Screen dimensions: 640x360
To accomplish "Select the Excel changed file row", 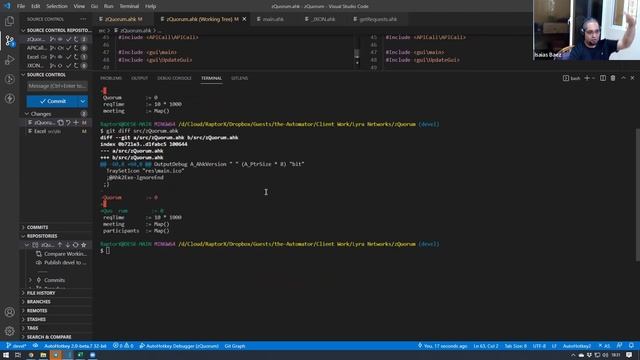I will pyautogui.click(x=57, y=131).
